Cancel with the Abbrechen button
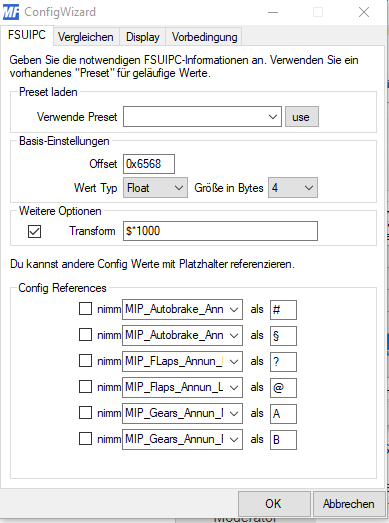Image resolution: width=389 pixels, height=523 pixels. click(x=349, y=504)
